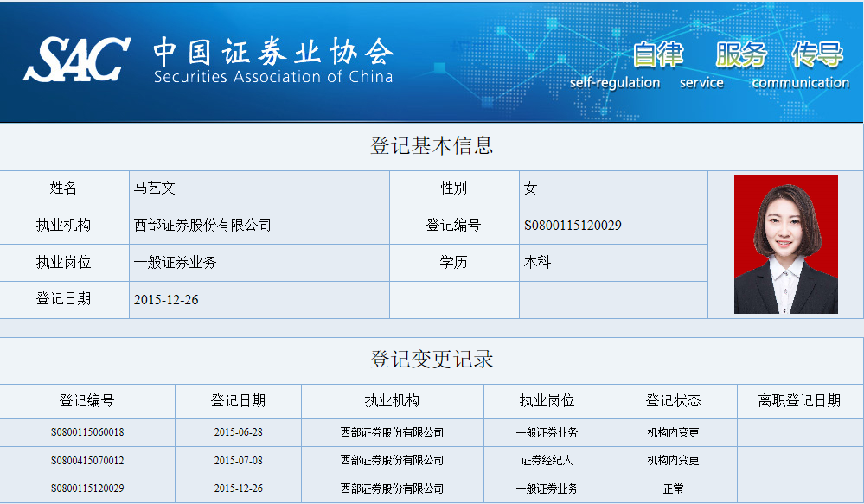Click the 一般证券业务 value in basic info
864x504 pixels.
[x=176, y=263]
